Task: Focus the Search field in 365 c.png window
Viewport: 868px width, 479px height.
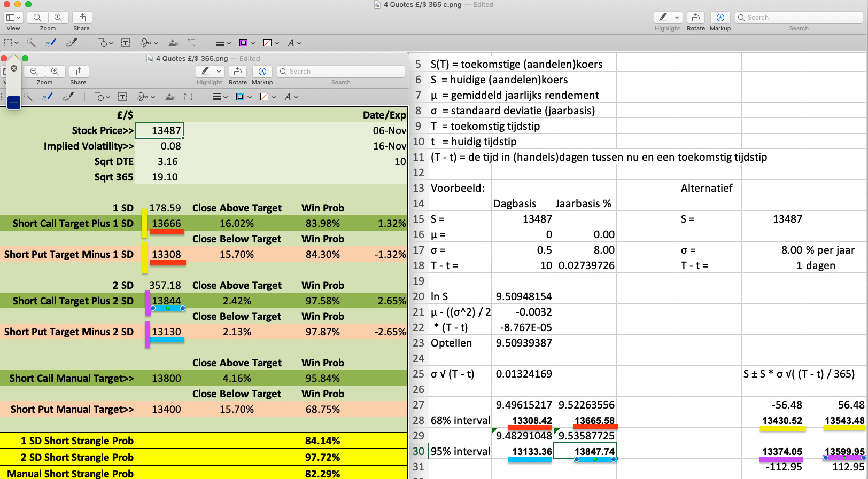Action: [799, 18]
